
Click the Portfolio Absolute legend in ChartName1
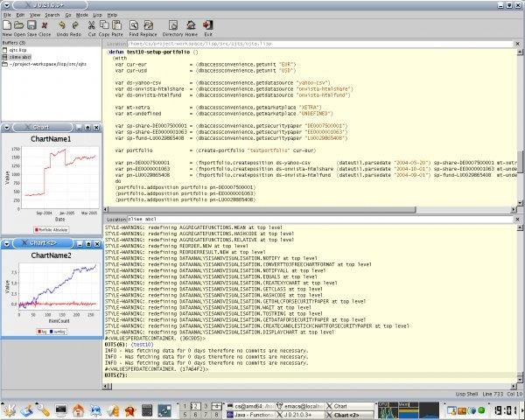point(51,230)
